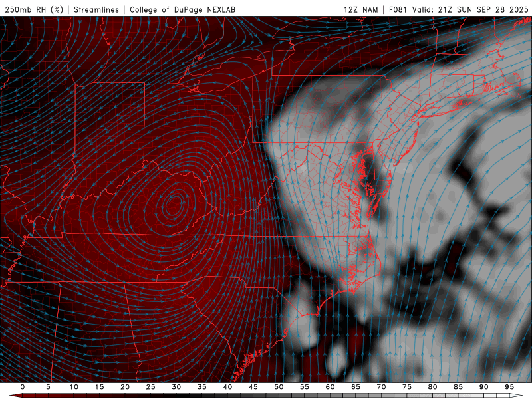Click the colorbar label "80"
The height and width of the screenshot is (399, 532).
click(433, 387)
